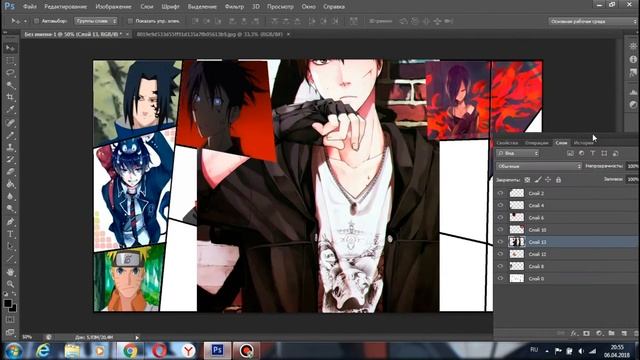Select the Lasso tool
640x360 pixels.
point(10,73)
